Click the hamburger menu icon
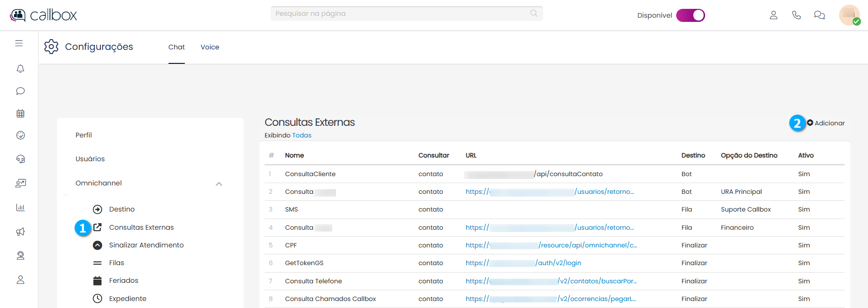This screenshot has height=308, width=868. [19, 43]
